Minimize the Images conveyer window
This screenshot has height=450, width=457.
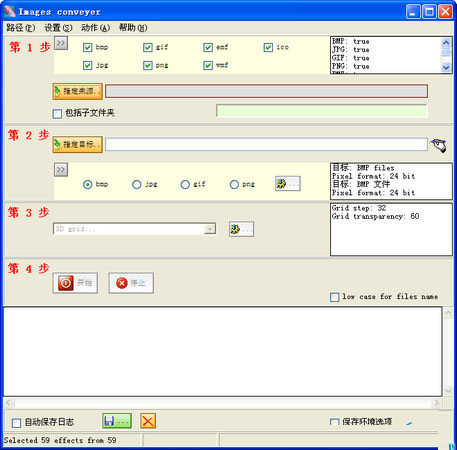(413, 12)
